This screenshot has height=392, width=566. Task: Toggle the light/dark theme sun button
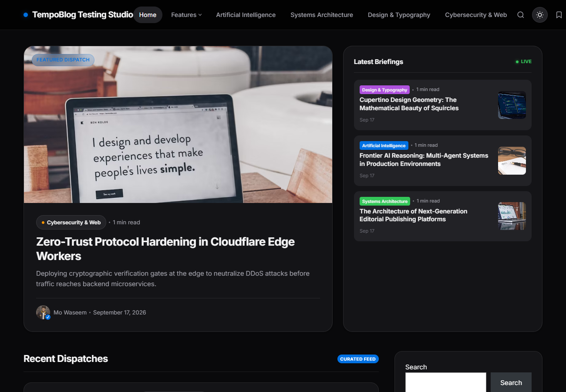[540, 15]
